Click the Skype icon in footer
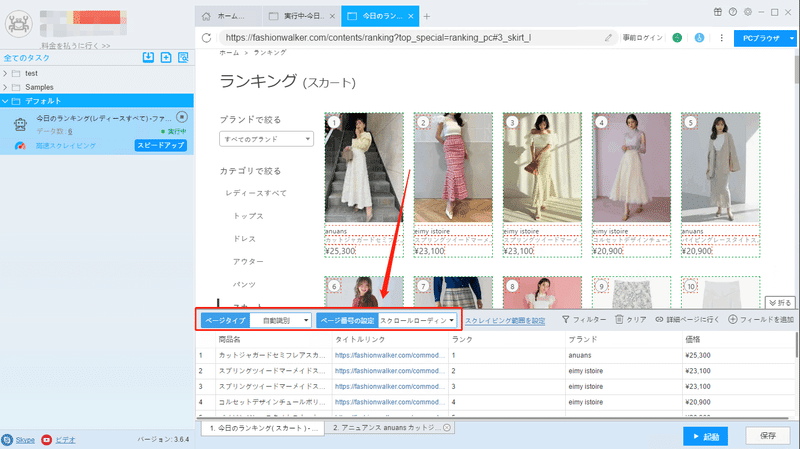This screenshot has height=449, width=800. pos(7,440)
